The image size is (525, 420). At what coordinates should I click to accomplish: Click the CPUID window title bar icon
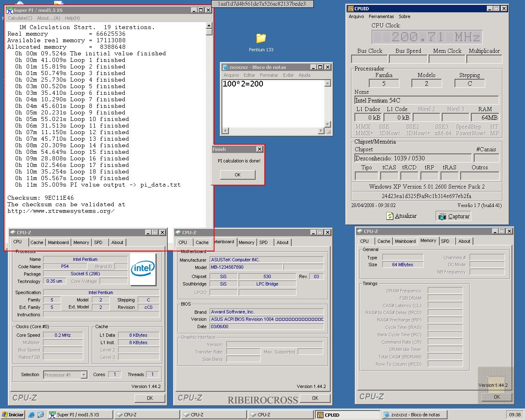(x=351, y=9)
